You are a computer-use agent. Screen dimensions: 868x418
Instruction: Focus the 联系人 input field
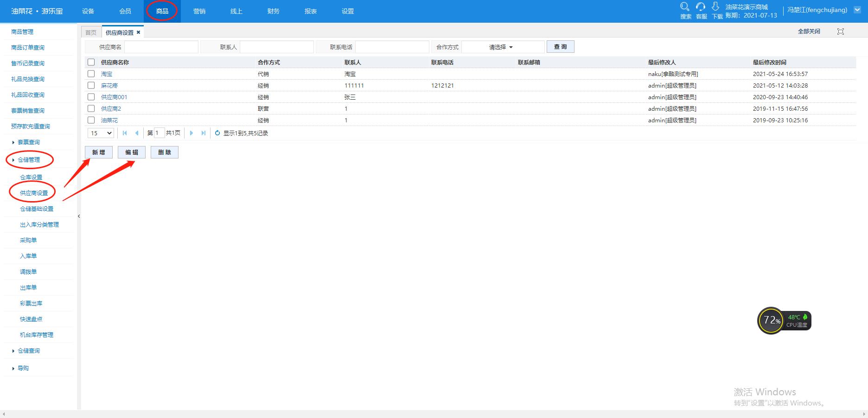point(277,47)
